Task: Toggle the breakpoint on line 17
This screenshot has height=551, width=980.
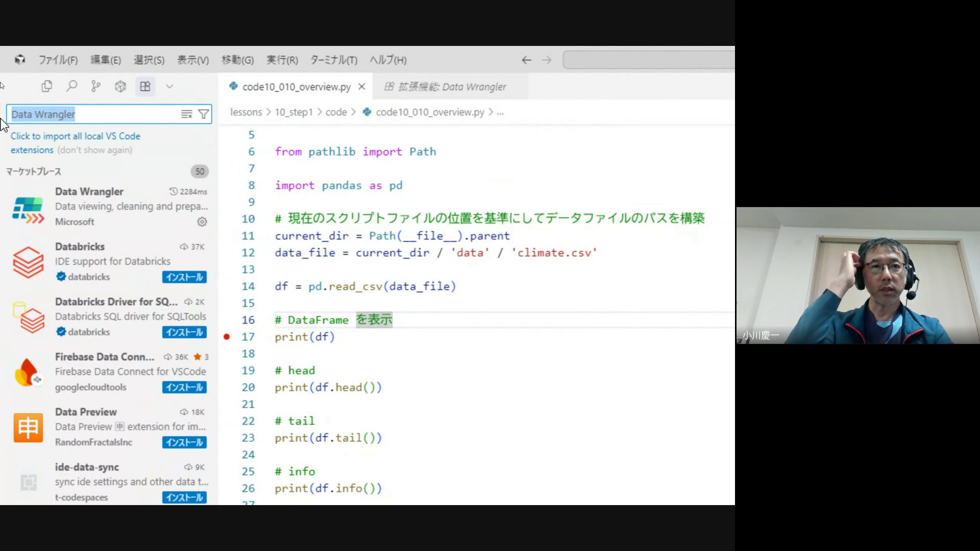Action: pyautogui.click(x=227, y=337)
